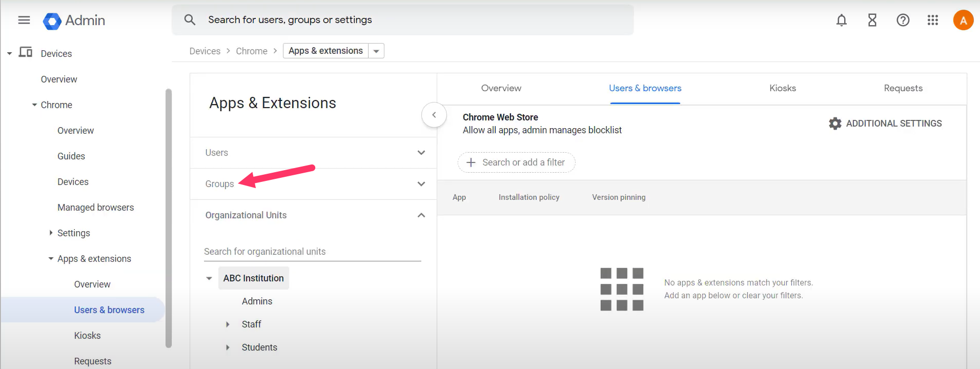Switch to the Overview tab
980x369 pixels.
coord(501,88)
